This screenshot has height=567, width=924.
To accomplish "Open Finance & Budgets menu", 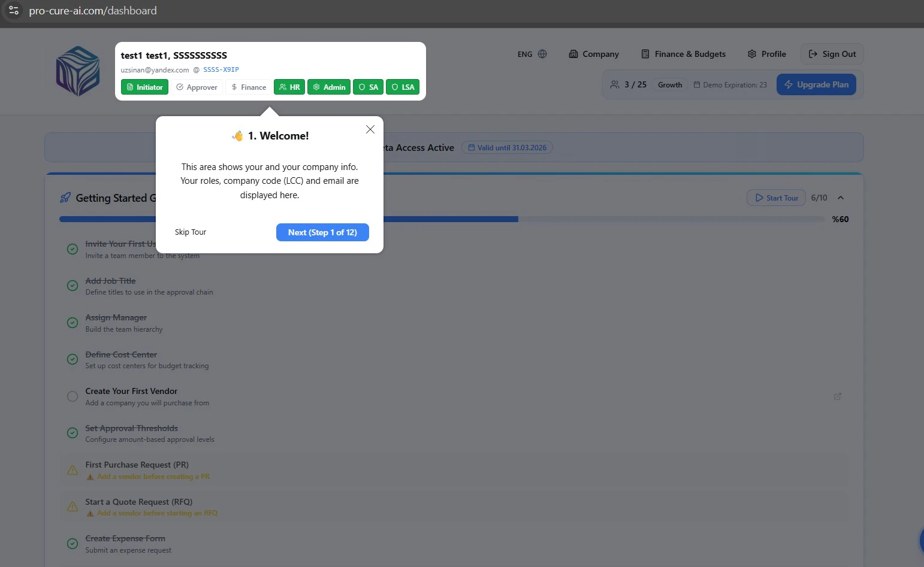I will coord(683,54).
